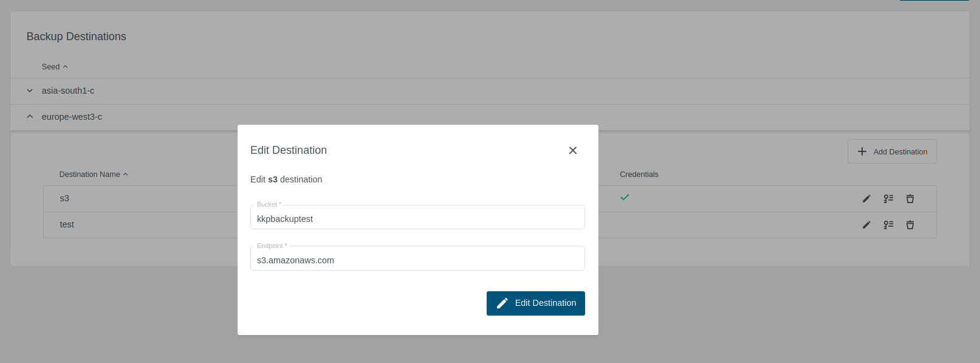The width and height of the screenshot is (980, 363).
Task: Close the Edit Destination dialog
Action: coord(572,150)
